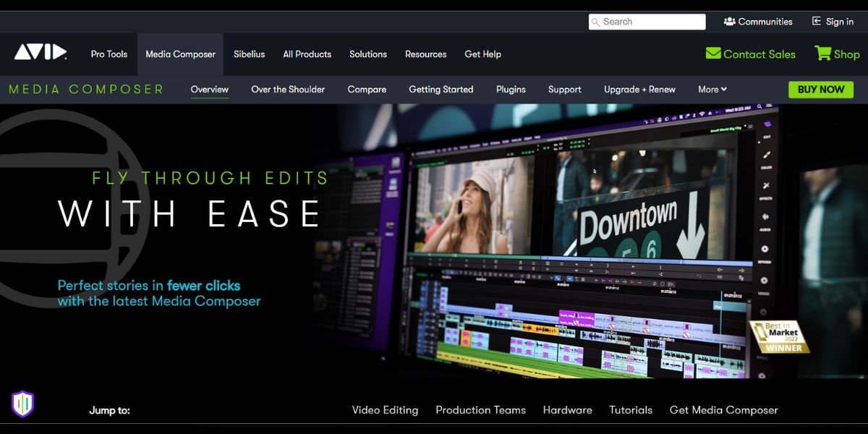The width and height of the screenshot is (868, 434).
Task: Switch to the Compare tab
Action: [367, 90]
